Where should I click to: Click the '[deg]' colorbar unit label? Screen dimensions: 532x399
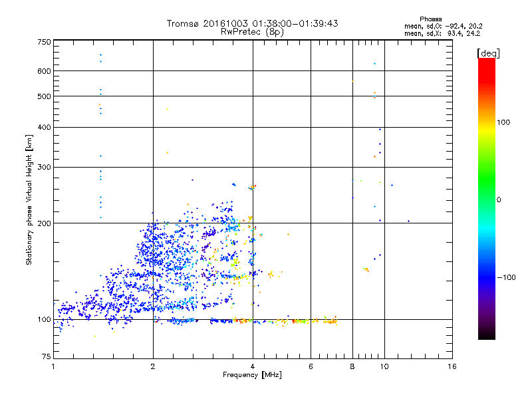(488, 53)
